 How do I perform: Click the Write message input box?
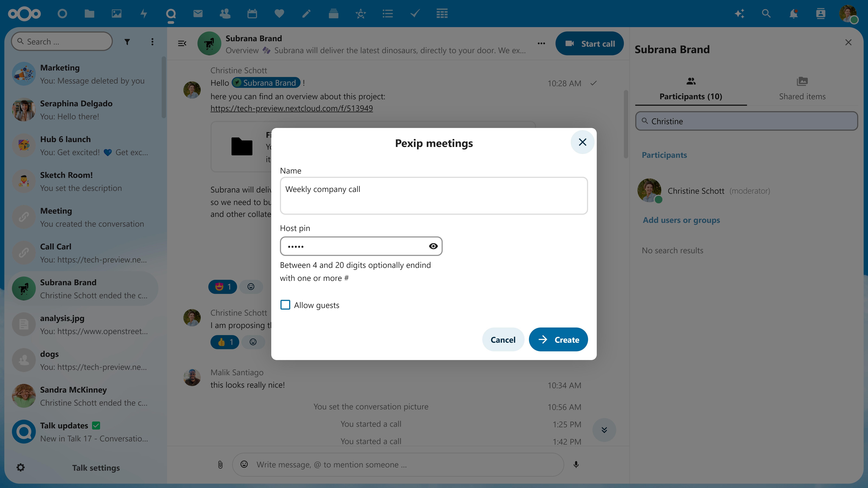(398, 465)
